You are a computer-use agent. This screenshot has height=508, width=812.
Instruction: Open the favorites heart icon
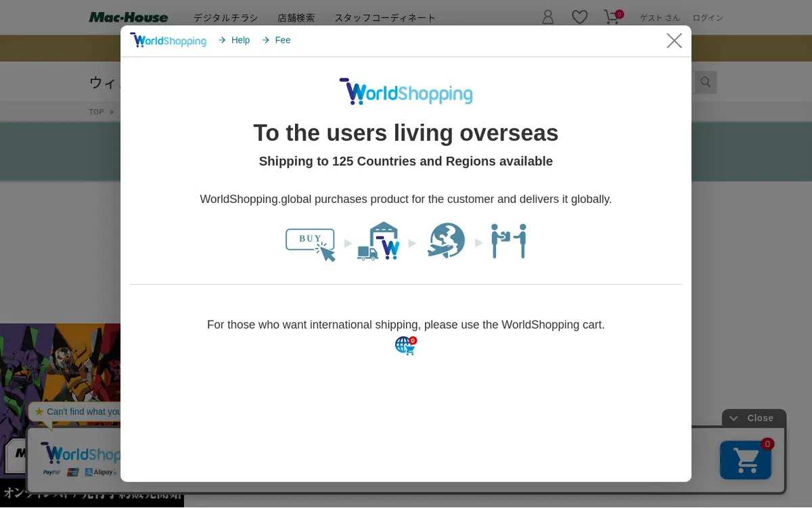click(x=580, y=18)
